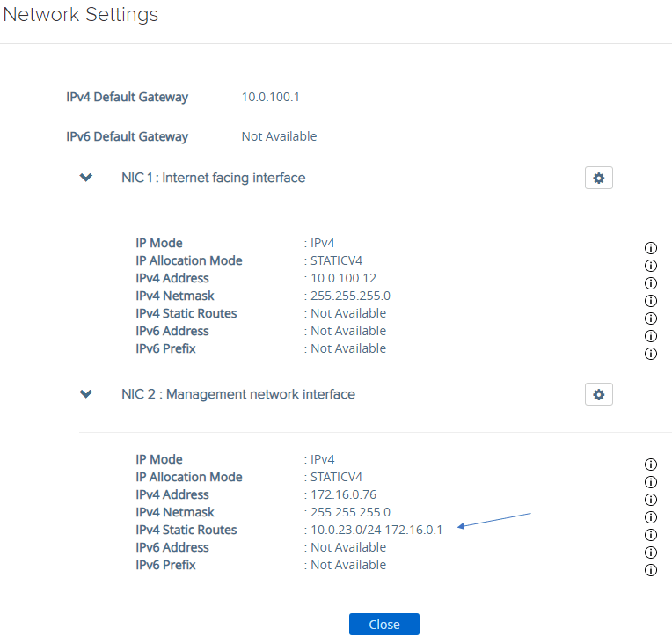This screenshot has height=644, width=672.
Task: Select NIC 1 Internet facing interface heading
Action: pos(213,178)
